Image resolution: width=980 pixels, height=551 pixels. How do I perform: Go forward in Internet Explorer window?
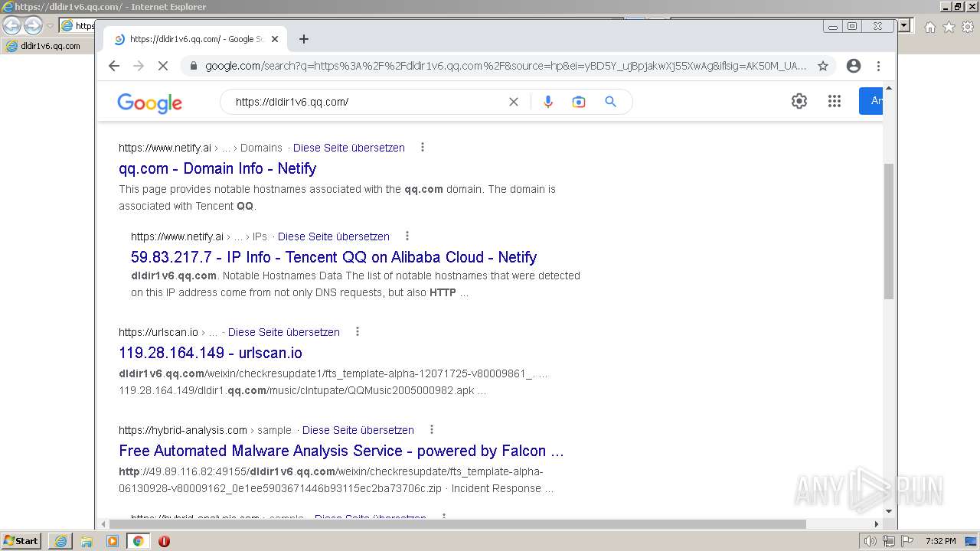[33, 25]
